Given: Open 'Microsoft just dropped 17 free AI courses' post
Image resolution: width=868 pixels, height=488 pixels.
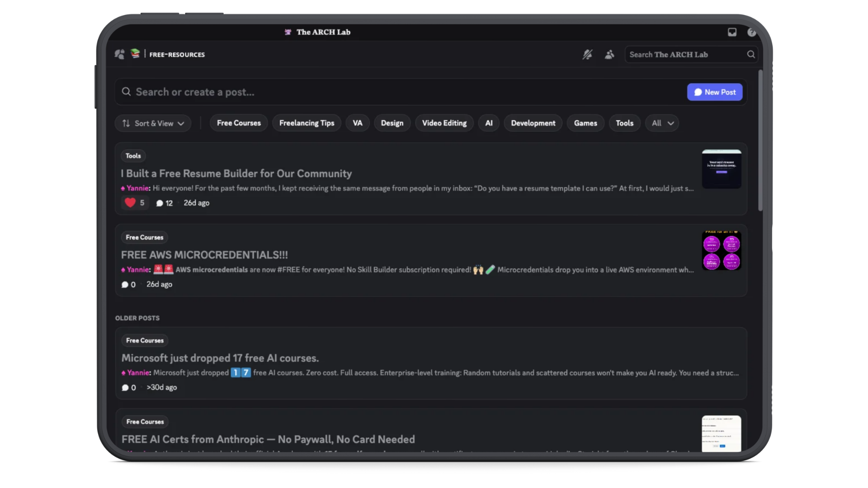Looking at the screenshot, I should coord(220,358).
